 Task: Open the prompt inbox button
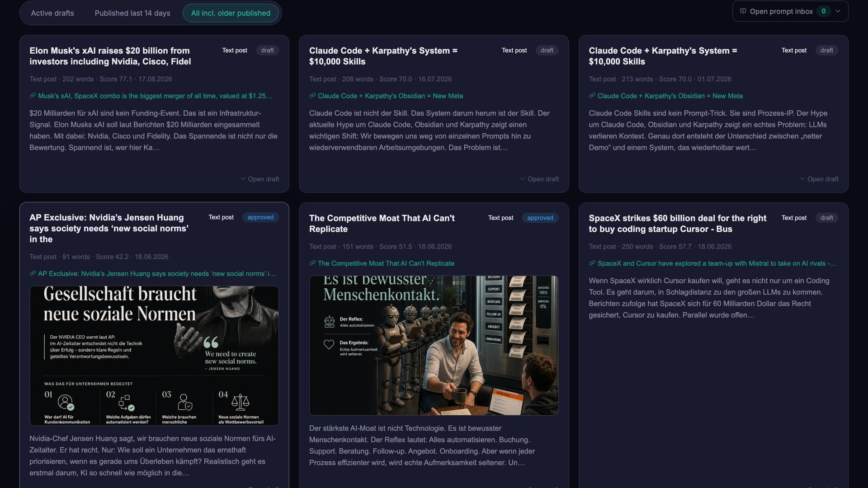coord(790,11)
